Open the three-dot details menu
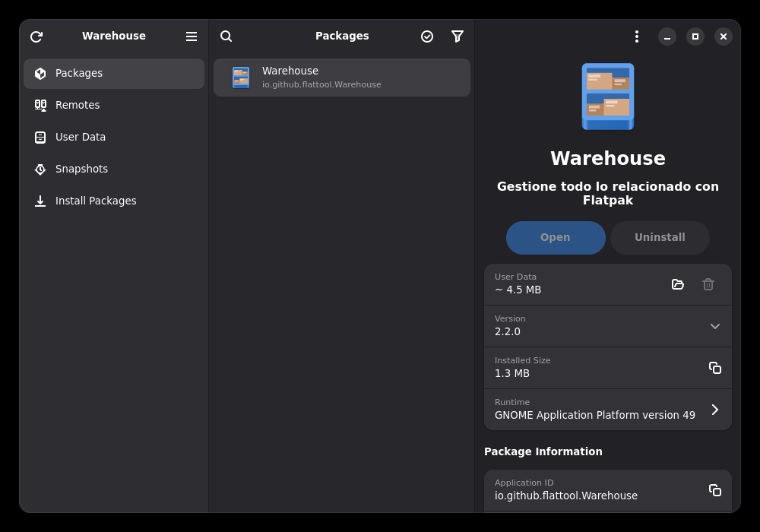This screenshot has height=532, width=760. coord(637,36)
